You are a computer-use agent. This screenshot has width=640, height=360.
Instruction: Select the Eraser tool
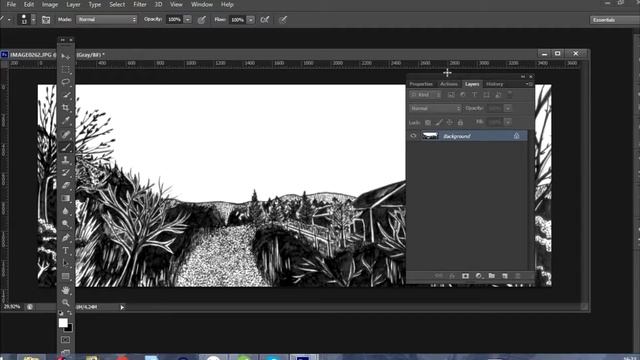pyautogui.click(x=65, y=185)
